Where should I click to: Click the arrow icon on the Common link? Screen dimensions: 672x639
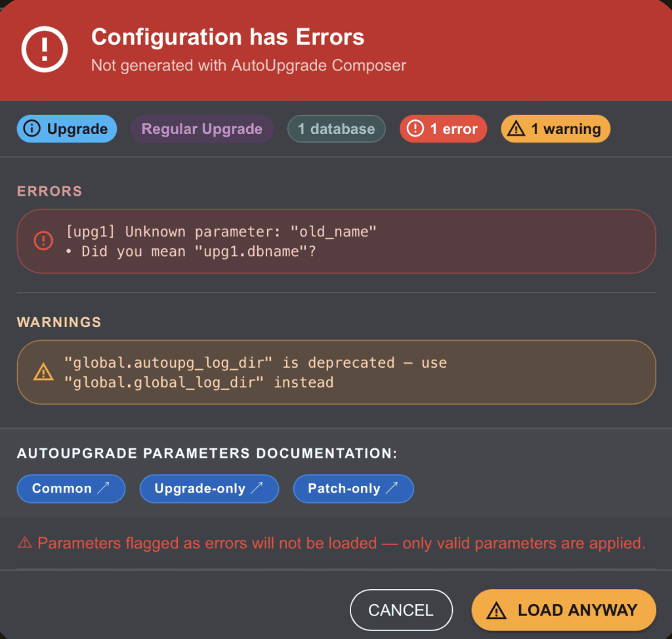tap(104, 489)
